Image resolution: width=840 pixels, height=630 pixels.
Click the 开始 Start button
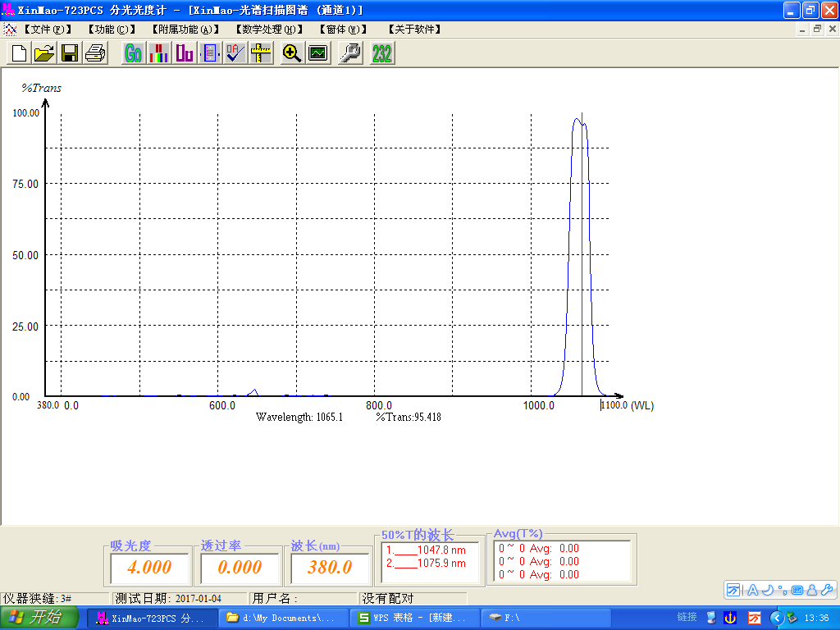click(x=39, y=618)
